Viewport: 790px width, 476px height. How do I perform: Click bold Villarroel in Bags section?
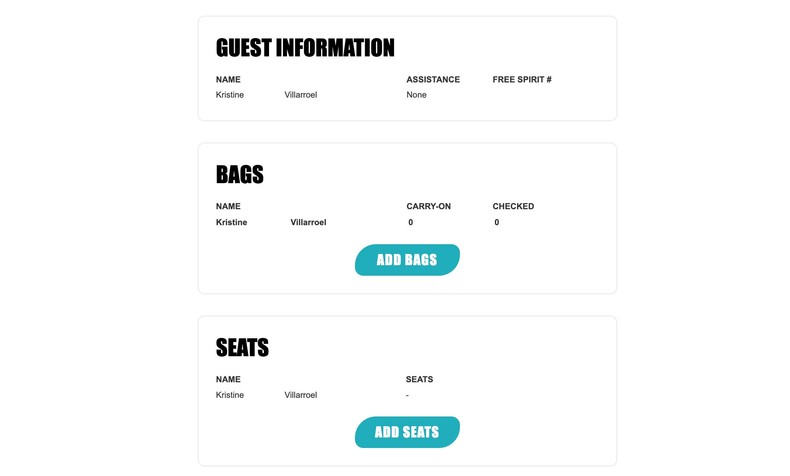click(308, 222)
